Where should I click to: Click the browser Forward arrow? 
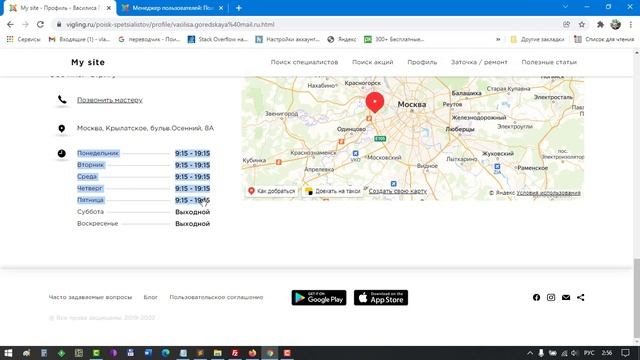(25, 24)
